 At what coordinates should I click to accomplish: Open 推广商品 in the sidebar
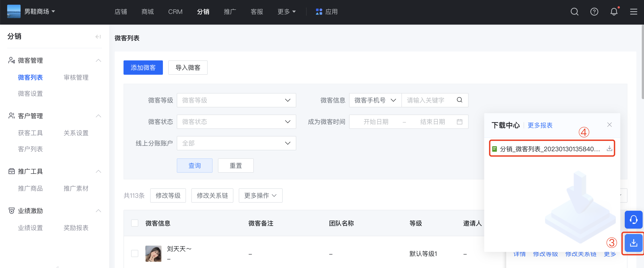pyautogui.click(x=30, y=189)
